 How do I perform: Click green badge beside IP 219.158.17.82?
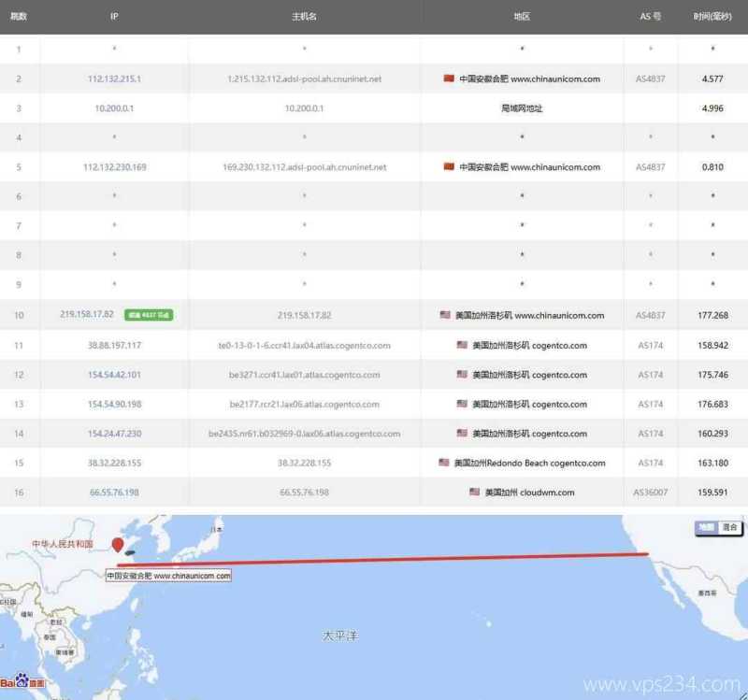click(148, 315)
